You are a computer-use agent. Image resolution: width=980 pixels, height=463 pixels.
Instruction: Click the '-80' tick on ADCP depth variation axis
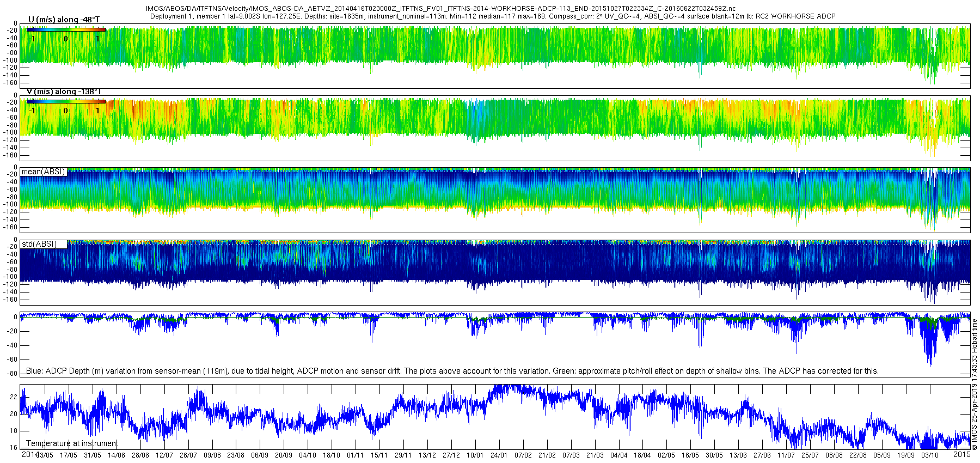(x=11, y=374)
